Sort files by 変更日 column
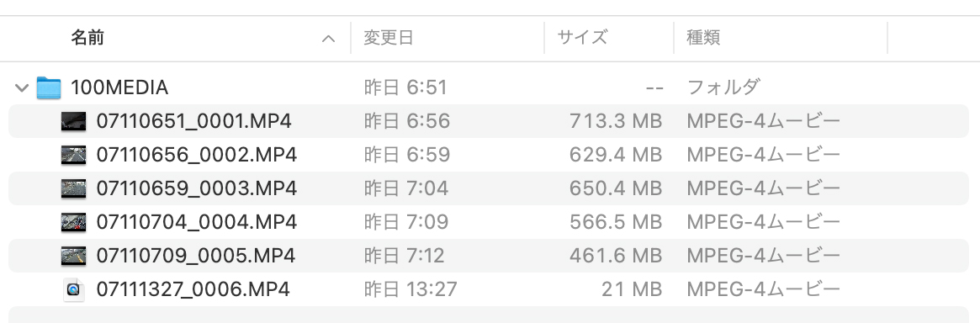 (x=389, y=38)
